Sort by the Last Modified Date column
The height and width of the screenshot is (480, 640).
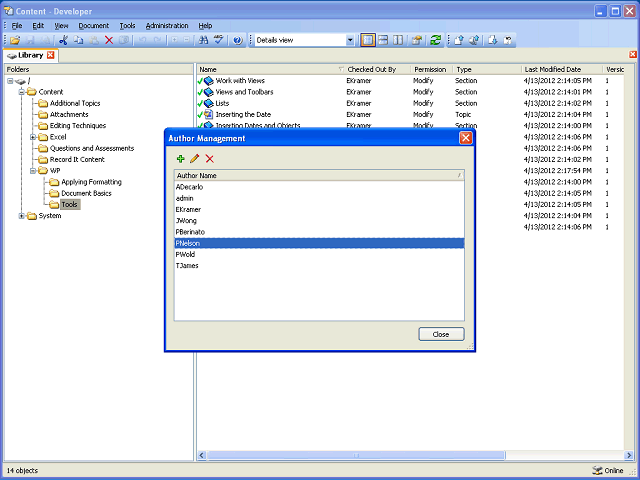[x=562, y=69]
